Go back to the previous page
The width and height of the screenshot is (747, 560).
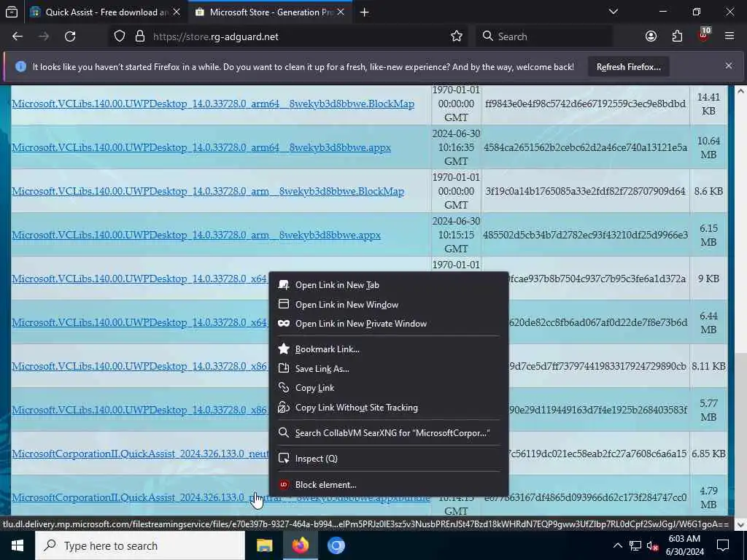pyautogui.click(x=18, y=36)
